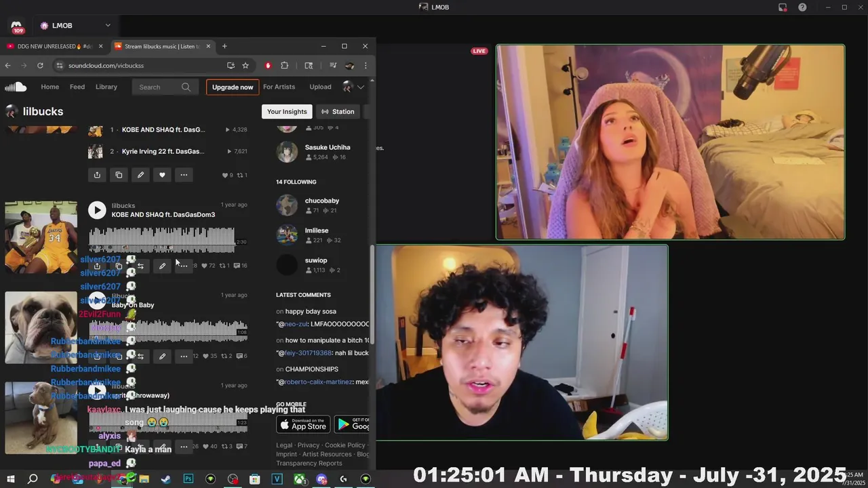The width and height of the screenshot is (868, 488).
Task: Seek within KOBE AND SHAQ waveform
Action: 168,239
